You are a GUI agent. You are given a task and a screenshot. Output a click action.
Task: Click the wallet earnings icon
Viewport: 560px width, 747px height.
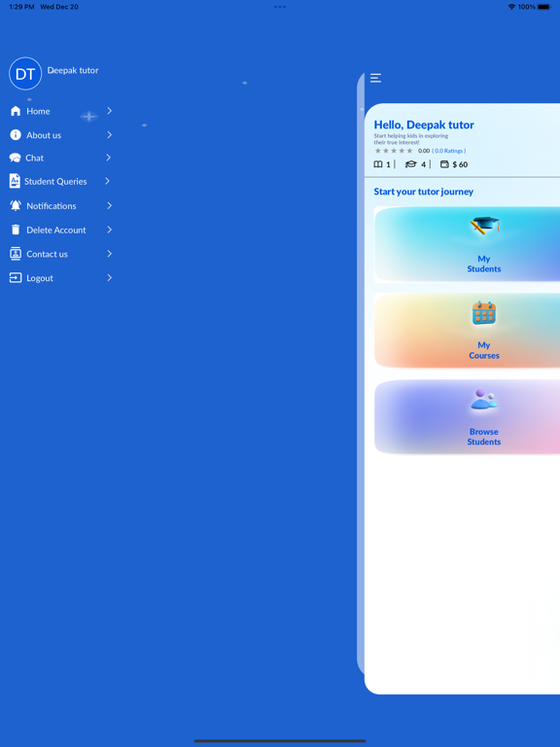[x=444, y=164]
